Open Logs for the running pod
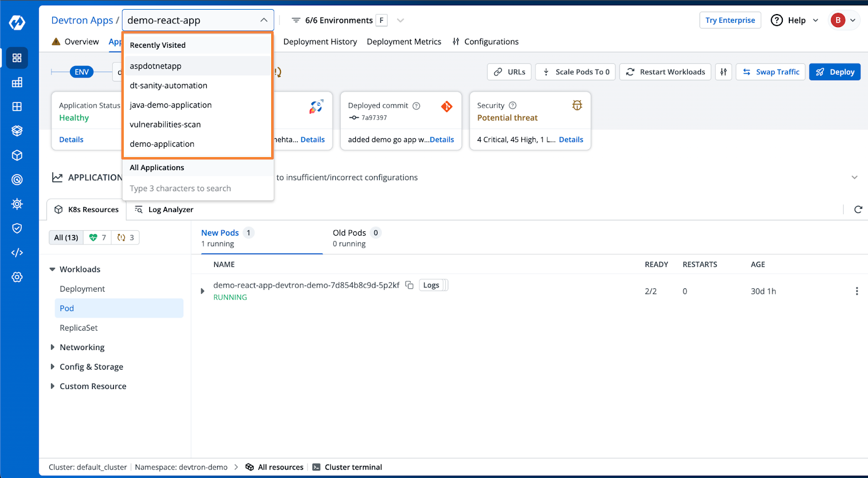Image resolution: width=868 pixels, height=478 pixels. click(431, 285)
